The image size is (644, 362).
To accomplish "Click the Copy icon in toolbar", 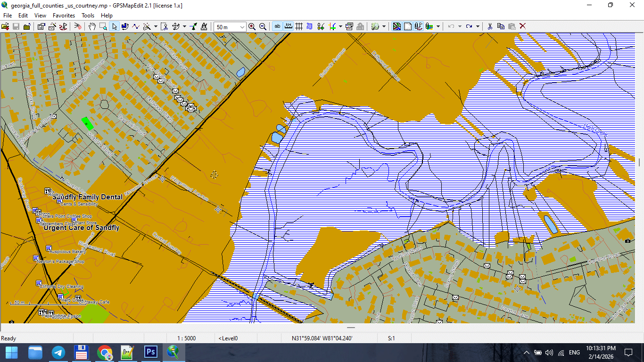I will [501, 26].
